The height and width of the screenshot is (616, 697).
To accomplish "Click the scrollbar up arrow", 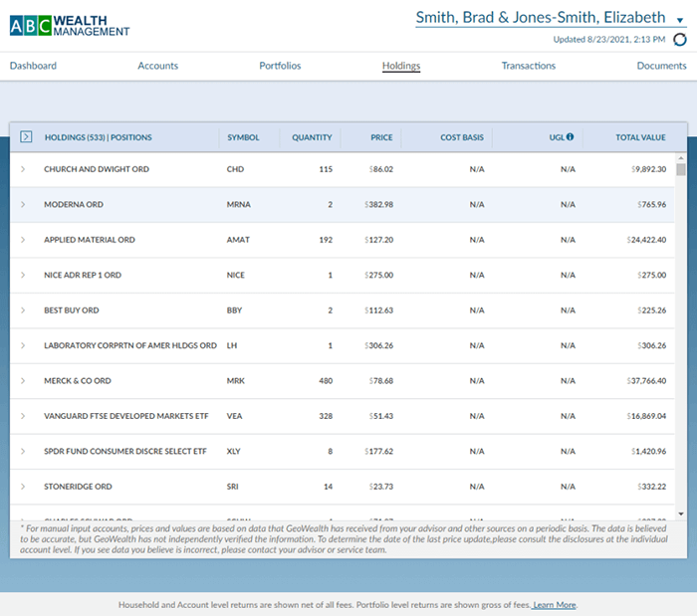I will 681,158.
